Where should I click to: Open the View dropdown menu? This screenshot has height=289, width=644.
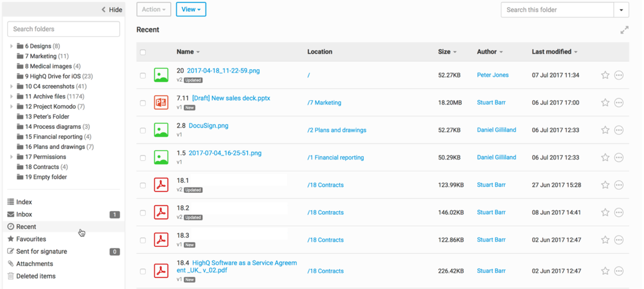(191, 9)
